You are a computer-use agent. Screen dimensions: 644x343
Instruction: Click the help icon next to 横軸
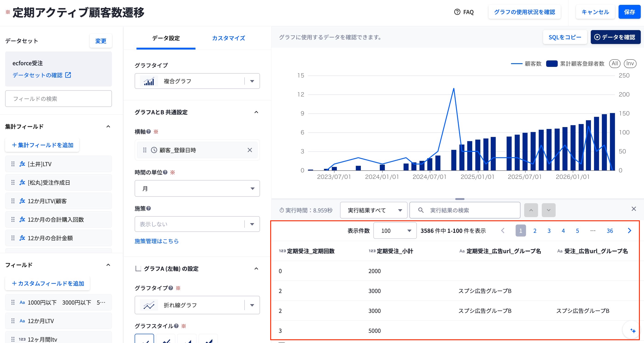pyautogui.click(x=149, y=132)
